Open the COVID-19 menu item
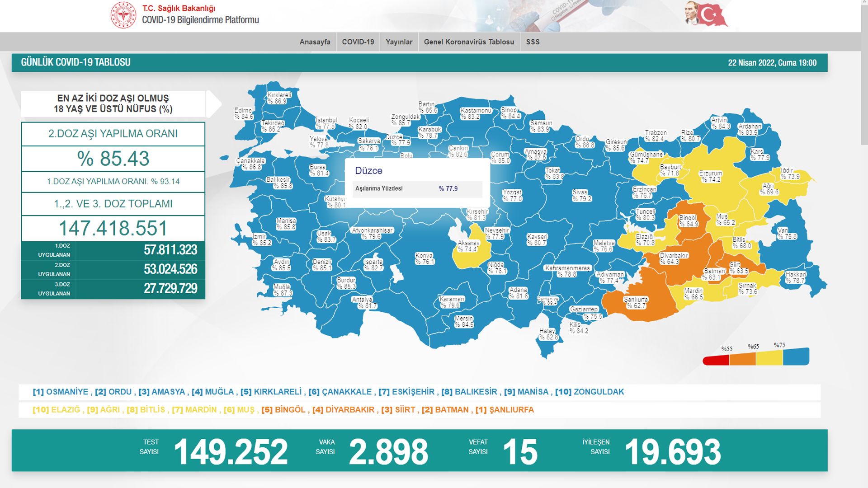This screenshot has width=868, height=488. pos(358,42)
